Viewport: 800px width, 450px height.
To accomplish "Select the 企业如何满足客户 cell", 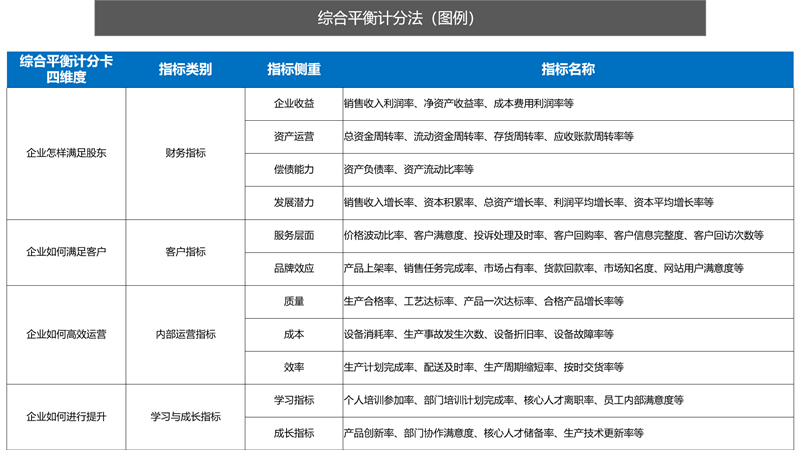I will pos(66,252).
